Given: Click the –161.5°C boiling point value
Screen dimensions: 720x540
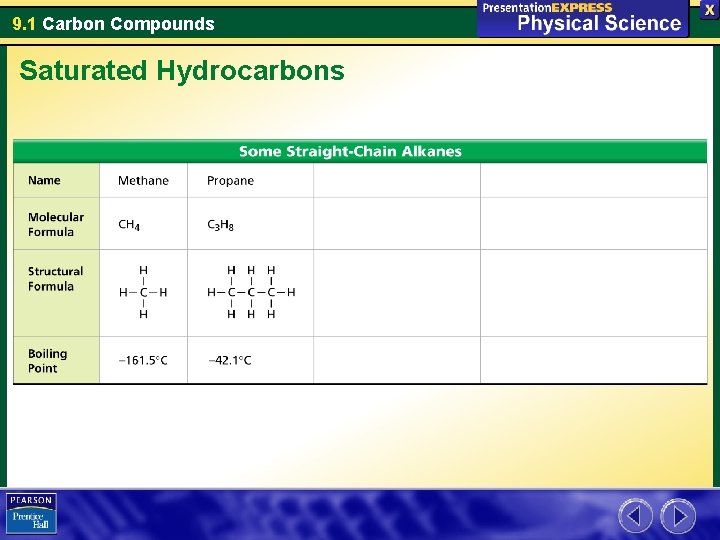Looking at the screenshot, I should point(143,360).
